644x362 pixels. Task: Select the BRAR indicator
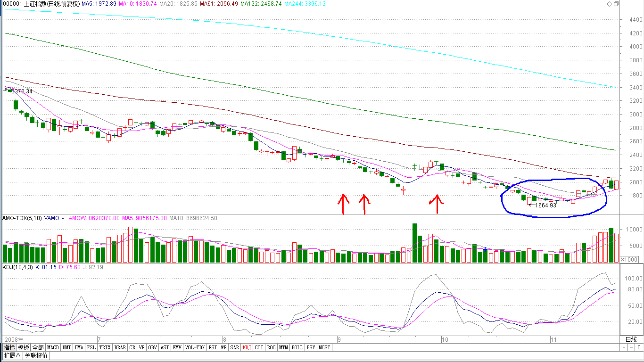[x=120, y=347]
